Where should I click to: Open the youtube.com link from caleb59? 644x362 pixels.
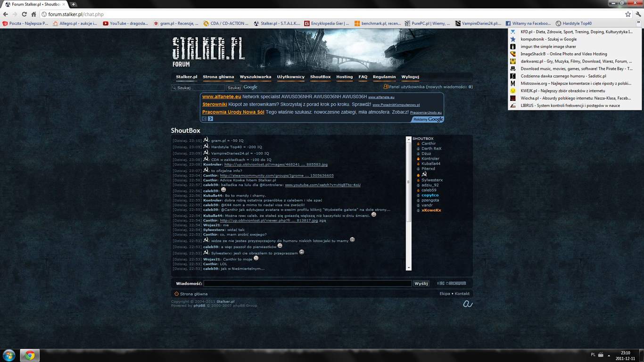tap(322, 185)
